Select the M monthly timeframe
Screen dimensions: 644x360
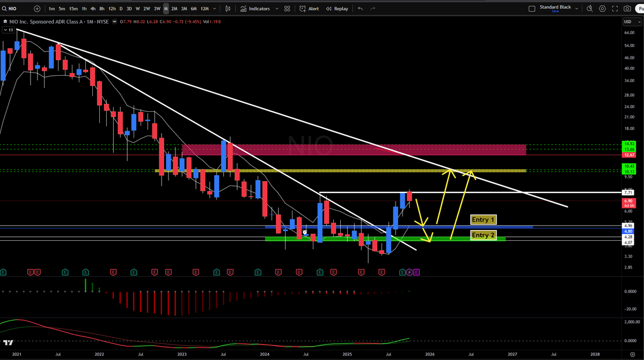(x=166, y=9)
